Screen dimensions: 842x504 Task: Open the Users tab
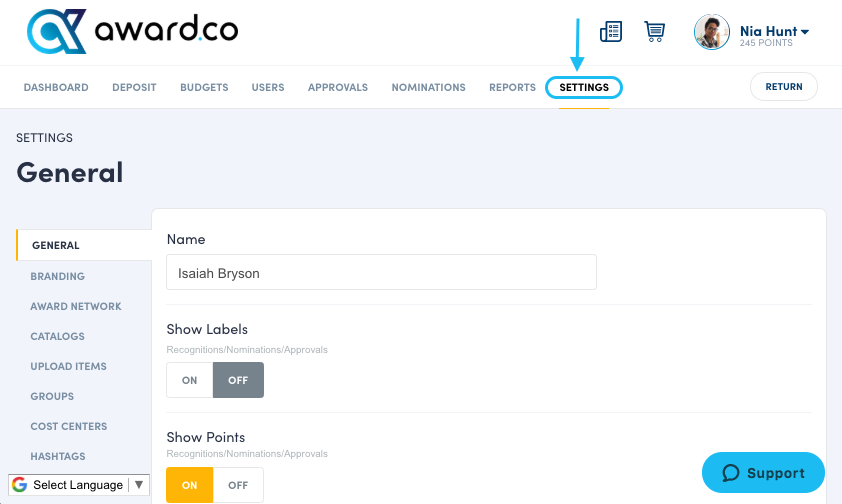click(x=268, y=87)
